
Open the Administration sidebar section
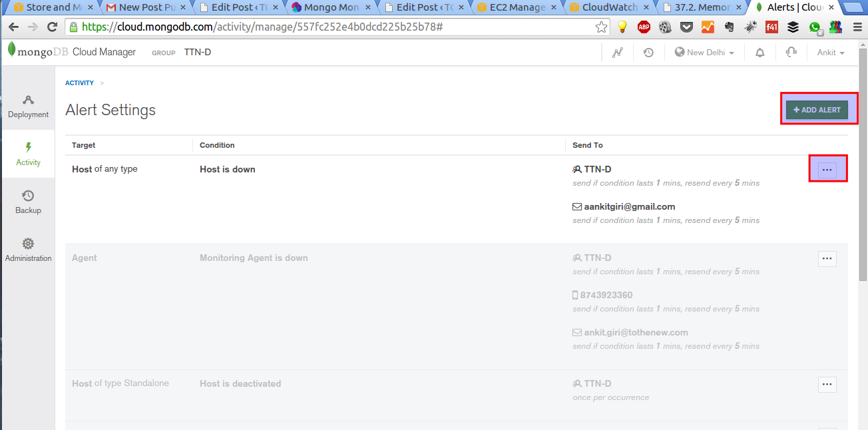(28, 250)
